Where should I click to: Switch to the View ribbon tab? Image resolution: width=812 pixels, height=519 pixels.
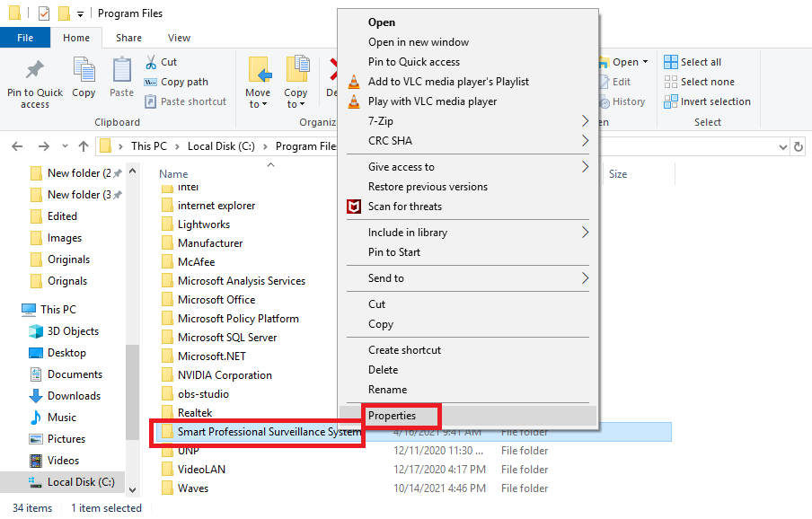pos(179,38)
